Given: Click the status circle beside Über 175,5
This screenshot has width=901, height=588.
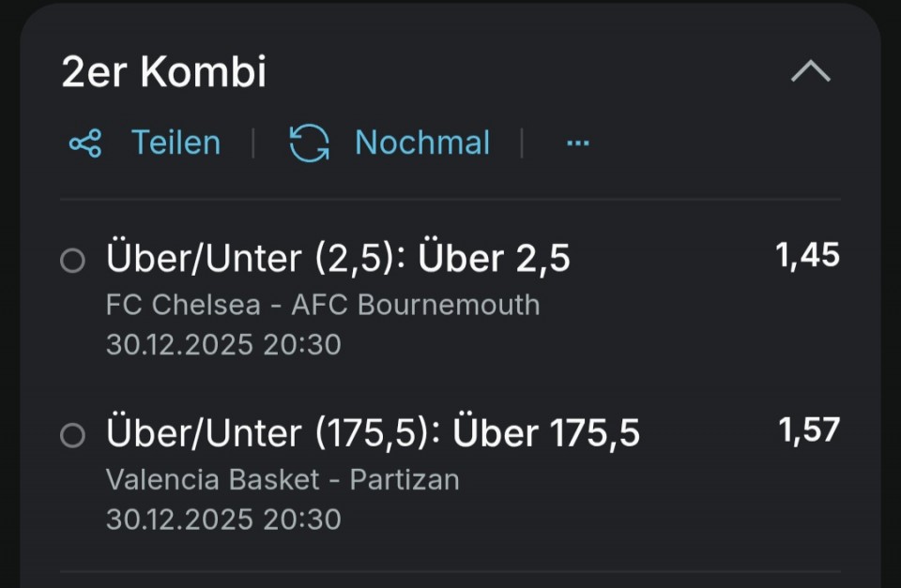Looking at the screenshot, I should pyautogui.click(x=72, y=435).
